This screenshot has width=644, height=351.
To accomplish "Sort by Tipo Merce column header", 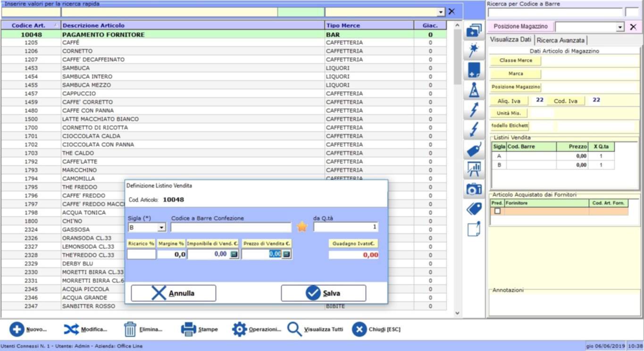I will coord(369,26).
